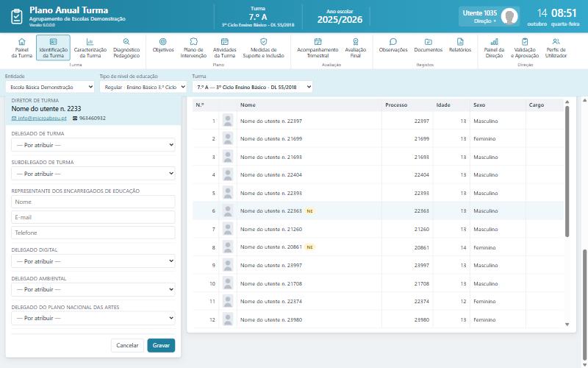Click avatar of student n. 23980
588x368 pixels.
pos(228,319)
